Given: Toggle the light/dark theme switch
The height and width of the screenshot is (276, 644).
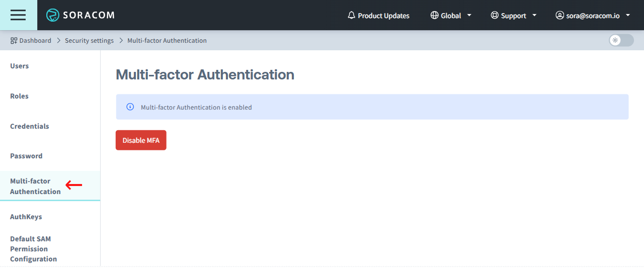Looking at the screenshot, I should click(x=621, y=40).
